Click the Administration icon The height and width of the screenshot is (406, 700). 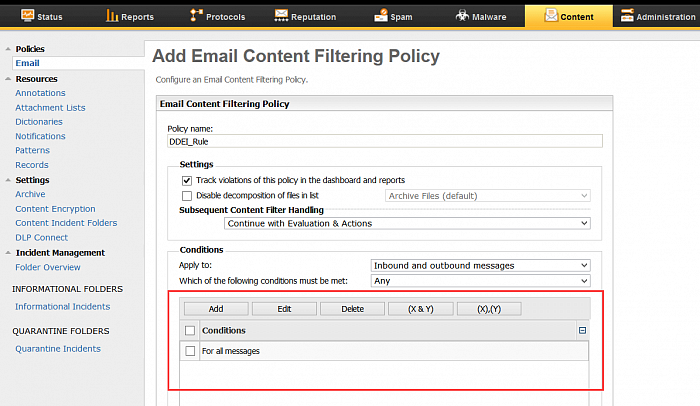coord(627,16)
